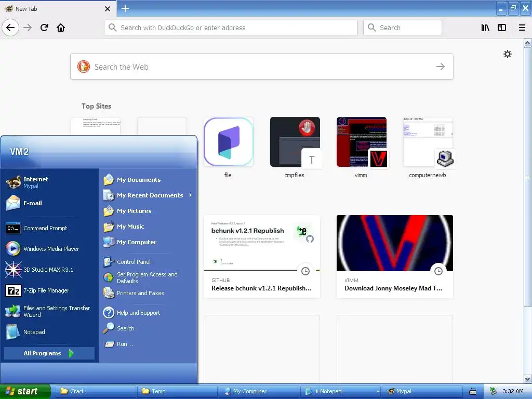The width and height of the screenshot is (532, 399).
Task: Open My Computer from Start menu
Action: click(148, 242)
